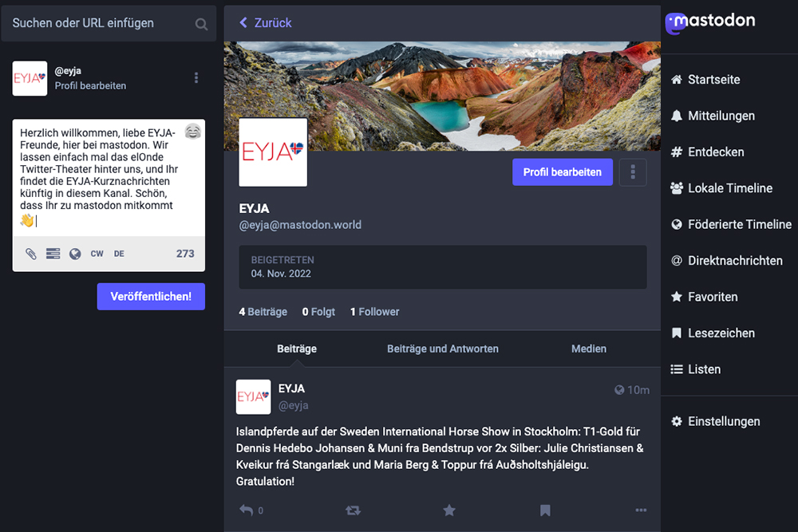Click the search magnifier icon
This screenshot has width=798, height=532.
tap(201, 24)
